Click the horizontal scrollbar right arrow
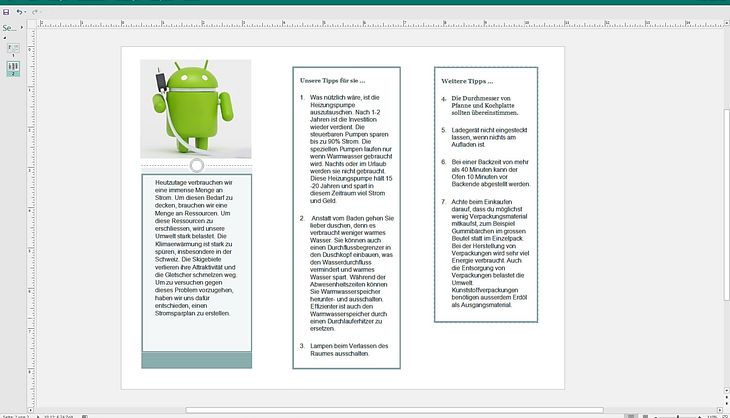This screenshot has height=418, width=730. pyautogui.click(x=720, y=410)
